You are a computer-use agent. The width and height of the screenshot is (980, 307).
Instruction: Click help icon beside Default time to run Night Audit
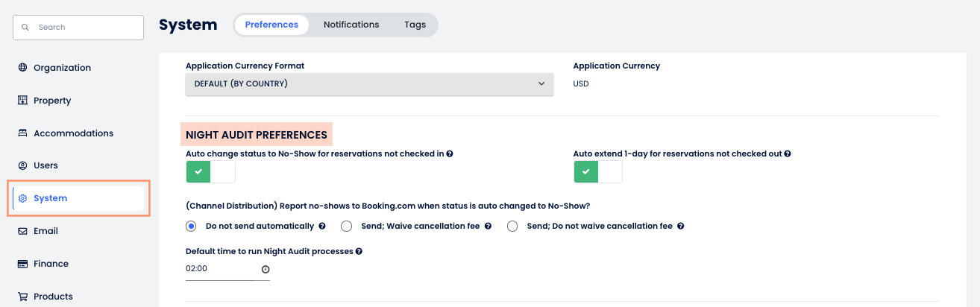click(x=359, y=251)
